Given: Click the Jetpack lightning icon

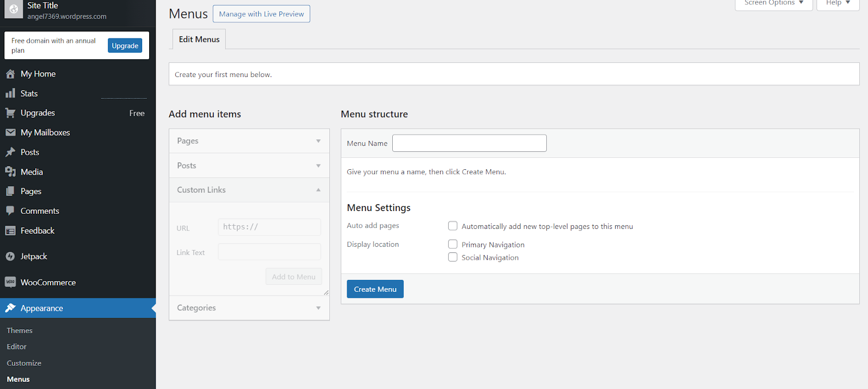Looking at the screenshot, I should click(x=10, y=256).
